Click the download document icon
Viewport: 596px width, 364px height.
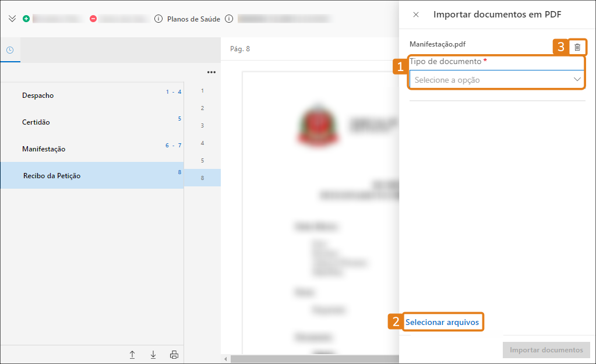[x=153, y=354]
